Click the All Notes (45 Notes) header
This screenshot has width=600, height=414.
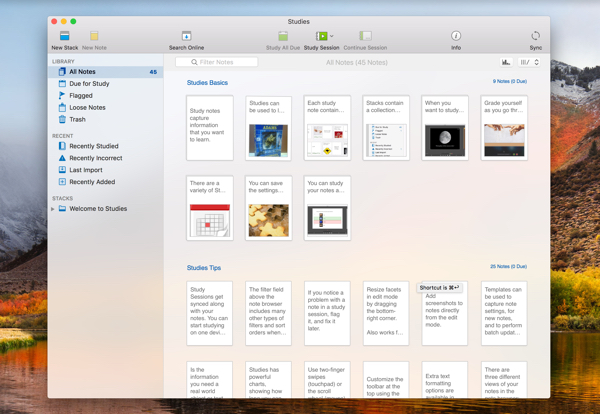(357, 62)
